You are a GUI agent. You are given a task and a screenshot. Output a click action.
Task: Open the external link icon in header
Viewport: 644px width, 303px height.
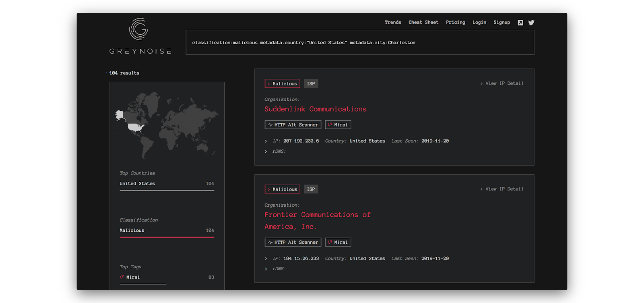pyautogui.click(x=520, y=23)
